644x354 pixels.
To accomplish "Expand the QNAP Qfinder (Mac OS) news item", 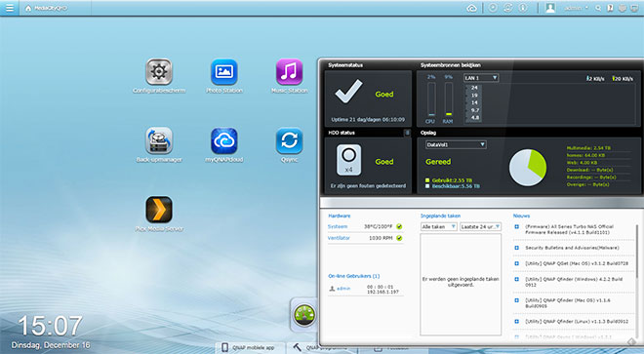I will (517, 300).
